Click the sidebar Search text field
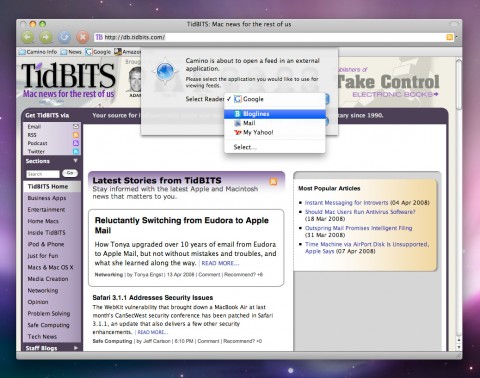Screen dimensions: 480x378 [x=43, y=174]
